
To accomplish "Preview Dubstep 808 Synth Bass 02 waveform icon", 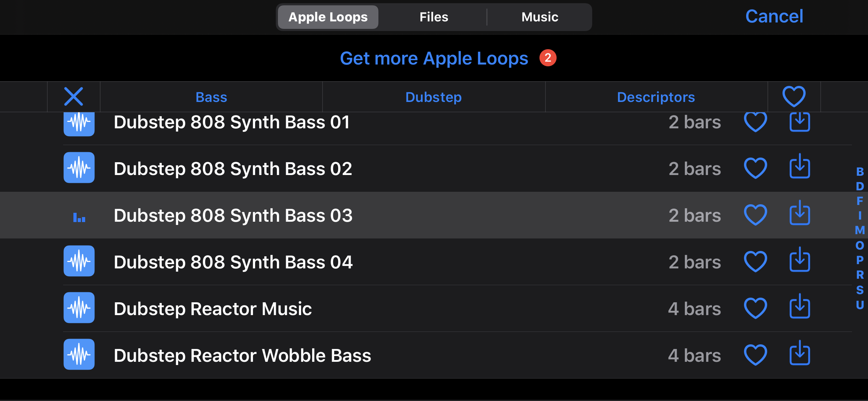I will point(79,168).
